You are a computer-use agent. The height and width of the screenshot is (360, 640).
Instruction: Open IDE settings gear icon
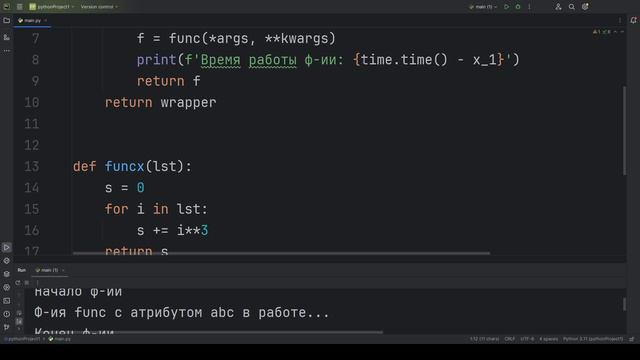[x=585, y=7]
